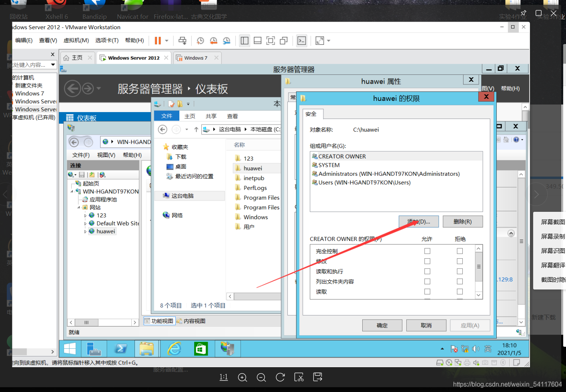Take a VM snapshot clock icon
Viewport: 566px width, 392px height.
tap(200, 40)
